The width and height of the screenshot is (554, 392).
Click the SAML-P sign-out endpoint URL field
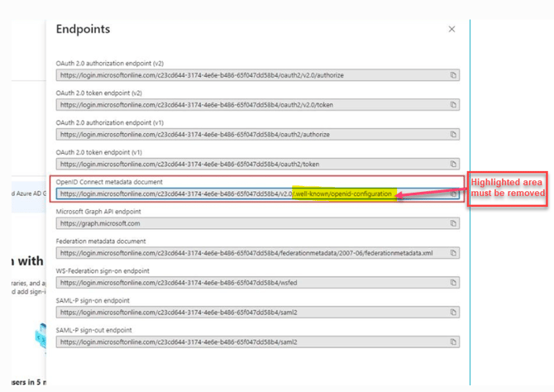[x=248, y=342]
